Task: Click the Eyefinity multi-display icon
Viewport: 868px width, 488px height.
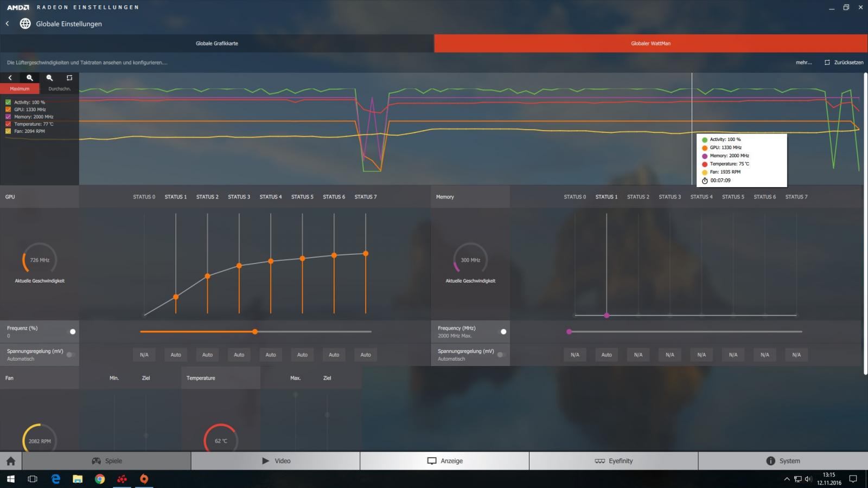Action: pyautogui.click(x=599, y=461)
